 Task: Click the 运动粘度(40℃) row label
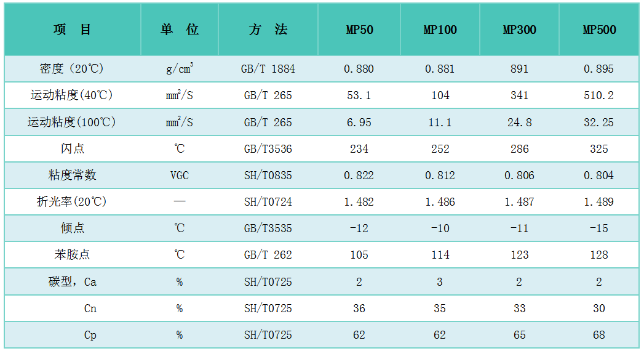coord(72,95)
